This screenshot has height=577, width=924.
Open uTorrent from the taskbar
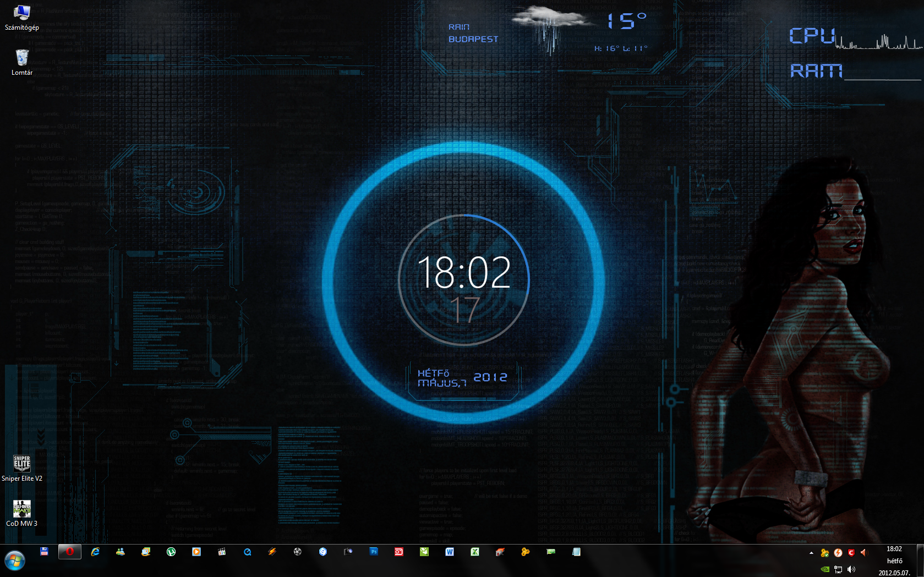(171, 552)
